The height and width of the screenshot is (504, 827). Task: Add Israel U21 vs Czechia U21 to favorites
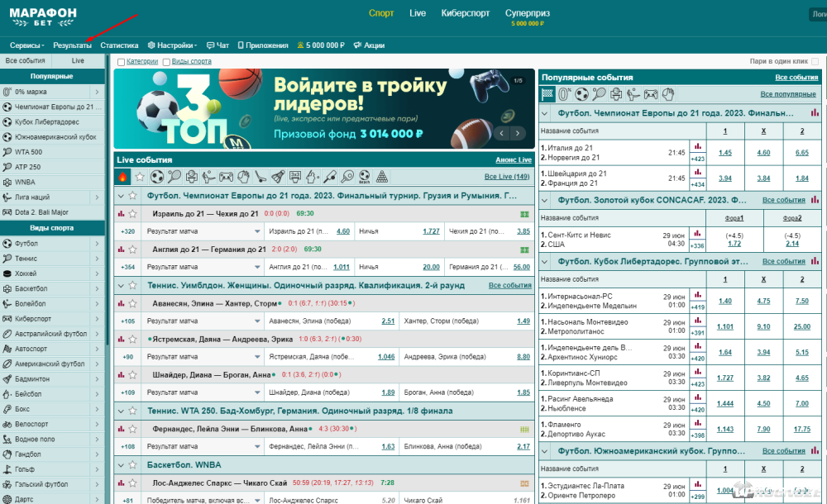point(133,214)
